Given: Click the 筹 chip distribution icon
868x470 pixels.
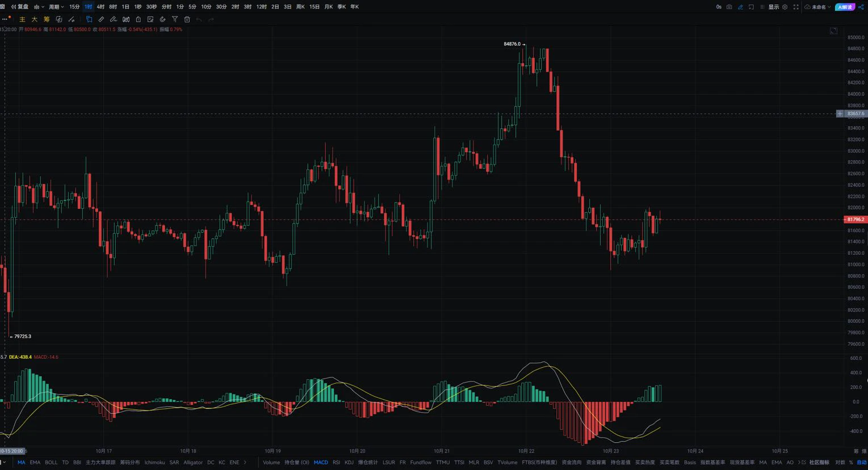Looking at the screenshot, I should [47, 19].
